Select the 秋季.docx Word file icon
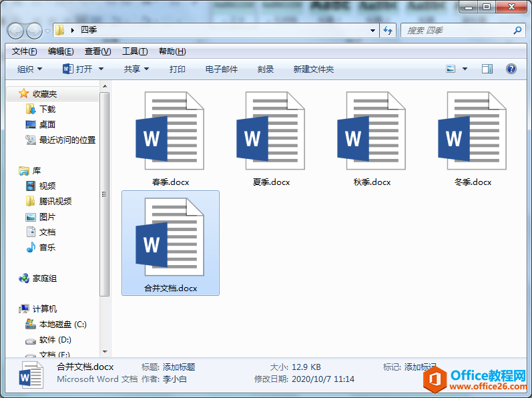The image size is (532, 398). click(x=371, y=131)
